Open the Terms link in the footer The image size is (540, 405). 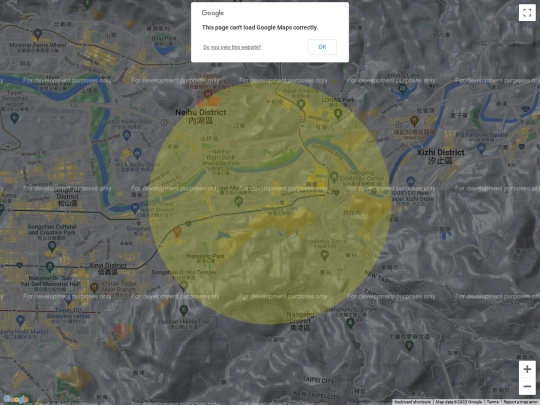point(492,402)
